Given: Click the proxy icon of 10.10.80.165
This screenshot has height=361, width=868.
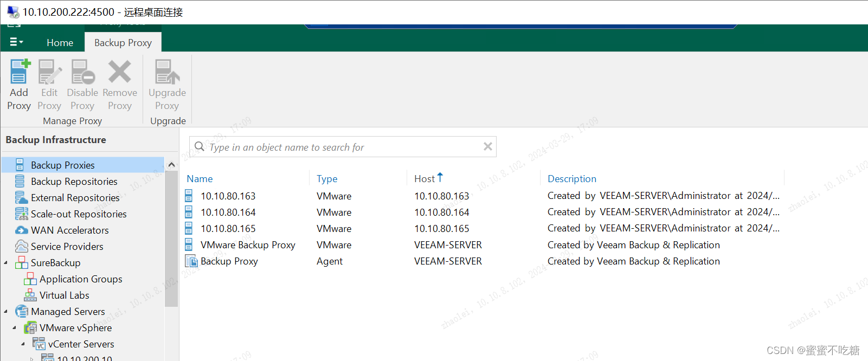Looking at the screenshot, I should point(189,228).
